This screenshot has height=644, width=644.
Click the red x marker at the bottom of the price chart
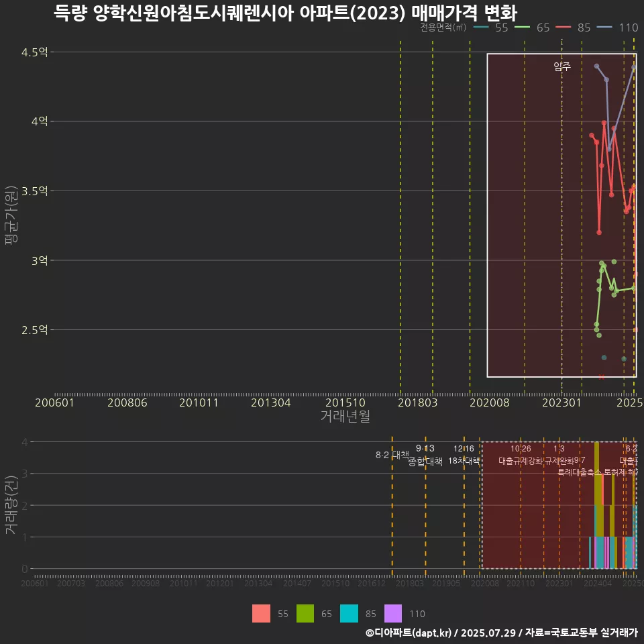602,376
